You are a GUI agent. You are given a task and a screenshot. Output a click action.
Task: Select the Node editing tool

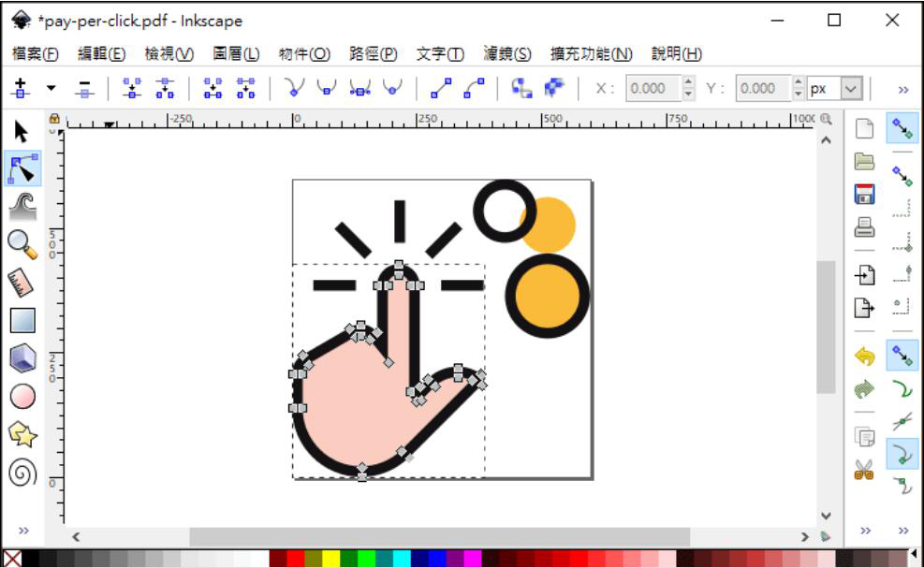pos(23,167)
